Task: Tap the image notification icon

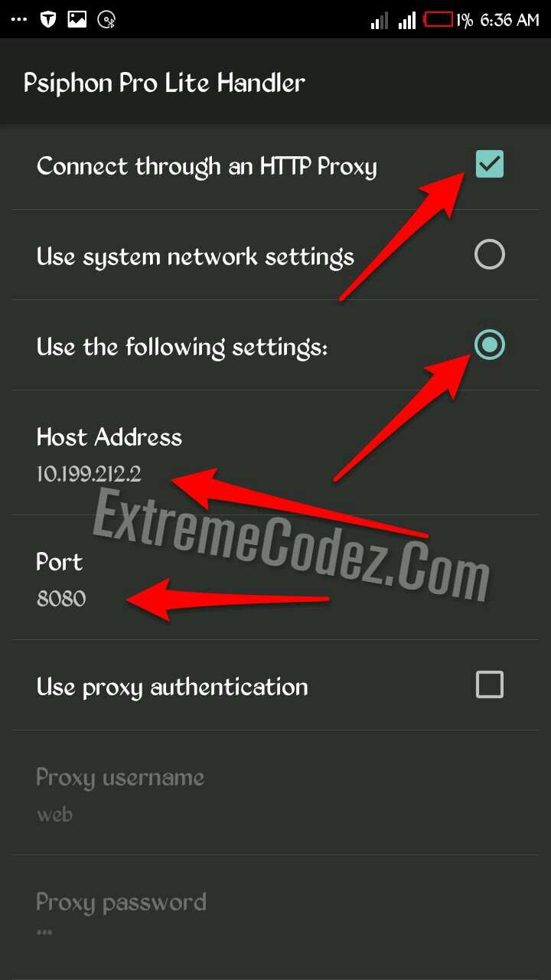Action: coord(77,20)
